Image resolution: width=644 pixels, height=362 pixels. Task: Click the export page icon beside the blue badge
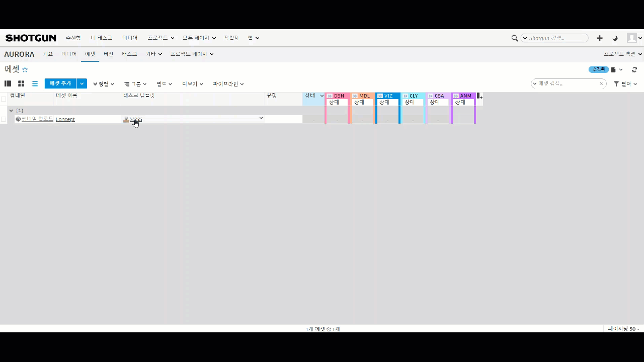pos(613,70)
